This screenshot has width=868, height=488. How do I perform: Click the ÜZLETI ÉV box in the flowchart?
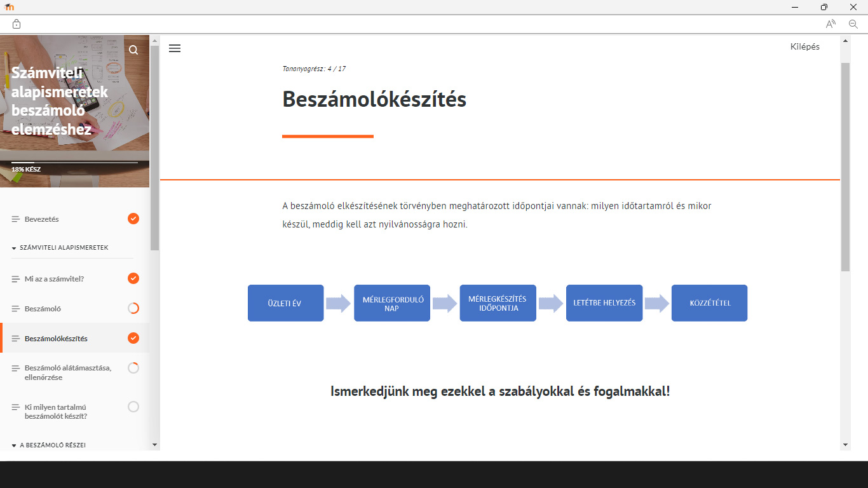(285, 303)
